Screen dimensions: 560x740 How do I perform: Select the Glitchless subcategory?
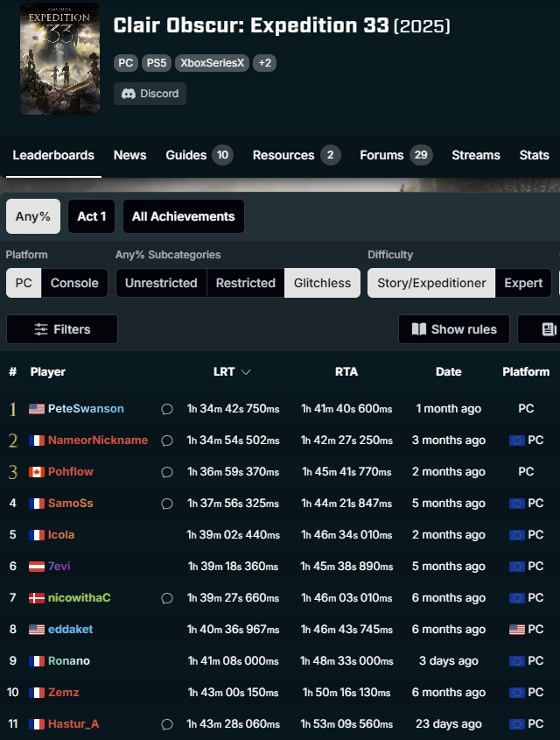[322, 283]
